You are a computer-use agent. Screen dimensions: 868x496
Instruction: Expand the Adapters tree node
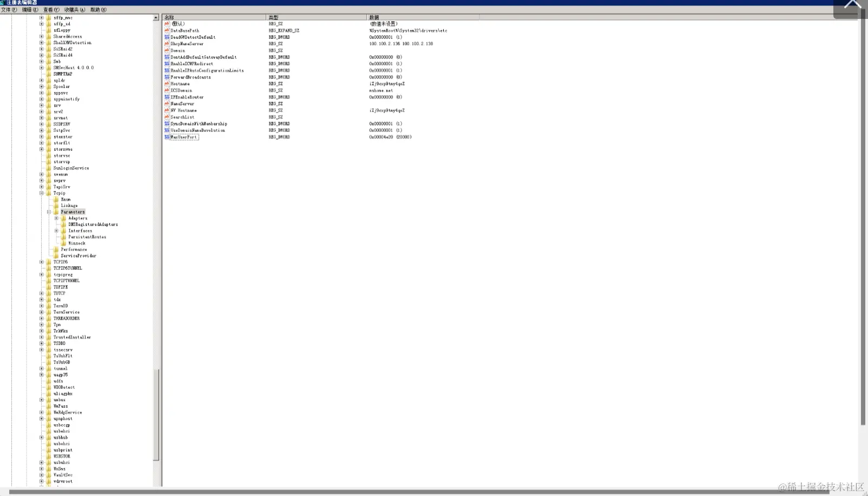pyautogui.click(x=56, y=218)
